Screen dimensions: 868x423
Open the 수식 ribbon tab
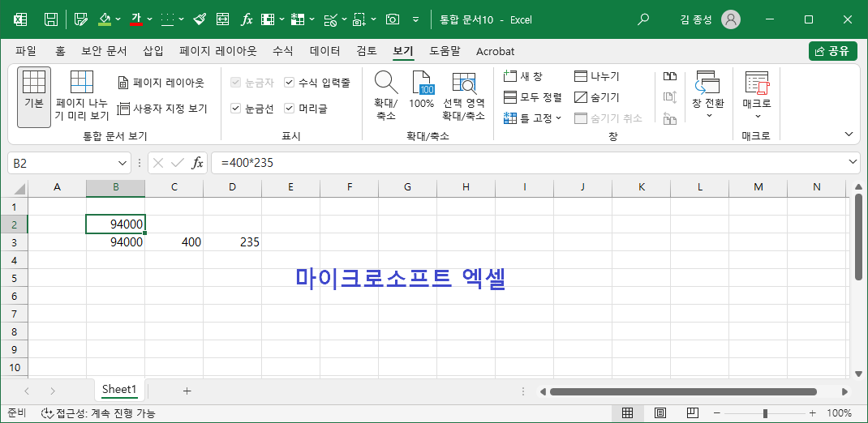coord(283,51)
